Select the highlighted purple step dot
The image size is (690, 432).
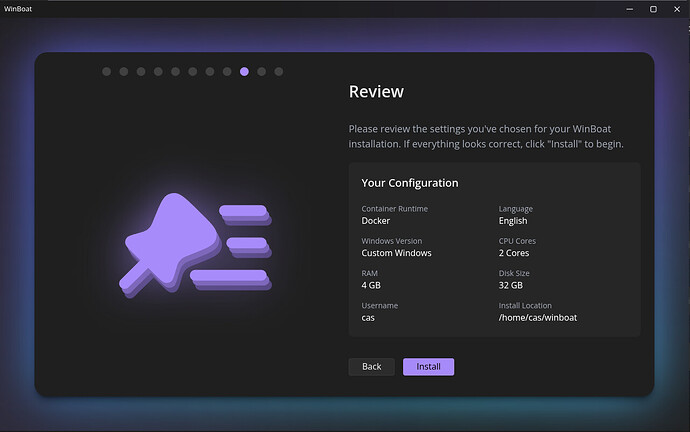coord(244,72)
